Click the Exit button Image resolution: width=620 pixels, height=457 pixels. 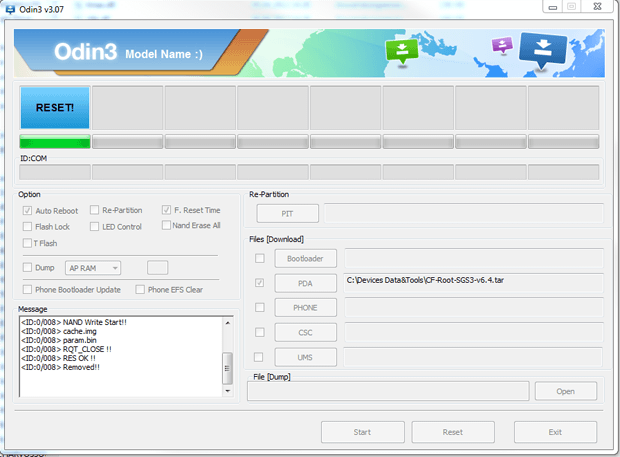click(x=555, y=432)
